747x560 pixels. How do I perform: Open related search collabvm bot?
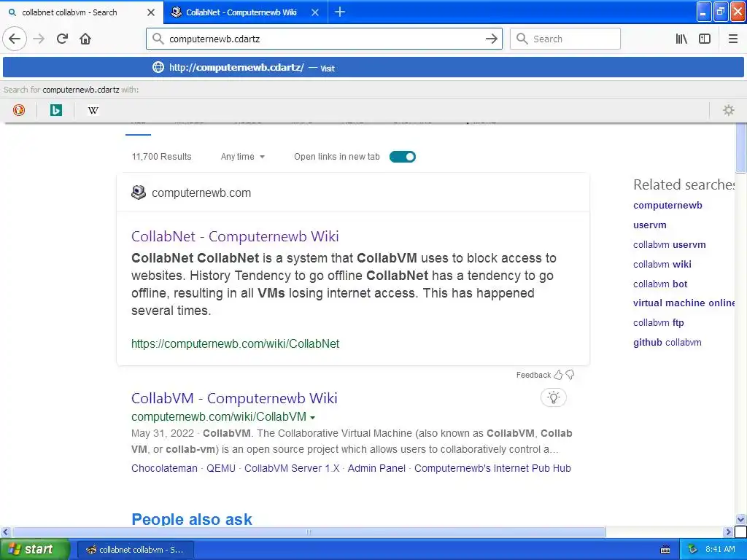click(x=660, y=284)
